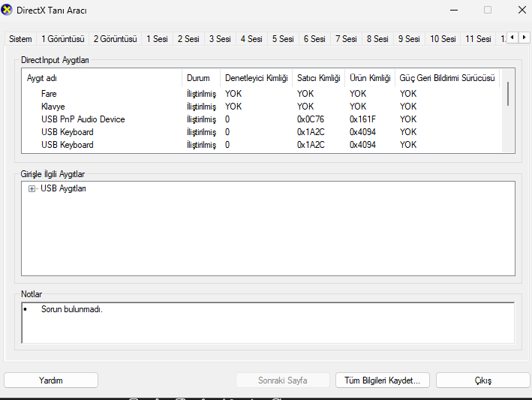The height and width of the screenshot is (400, 532).
Task: Click the Sorun bulunmadı note text
Action: (72, 309)
